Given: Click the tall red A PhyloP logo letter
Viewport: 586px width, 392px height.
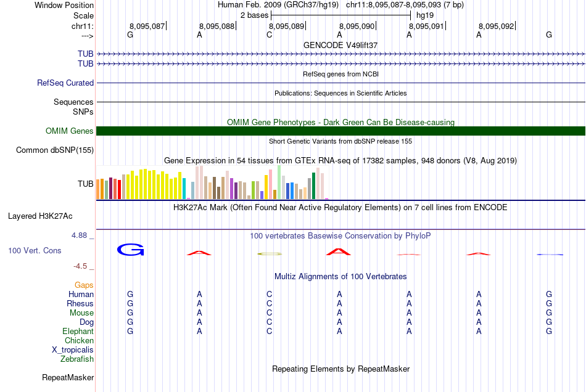Looking at the screenshot, I should point(339,251).
